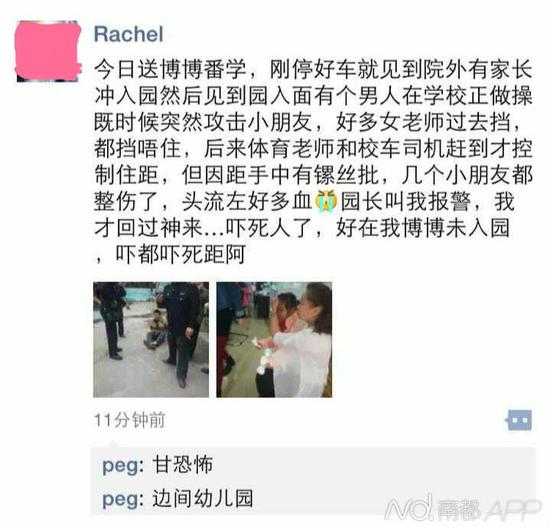
Task: Tap the text line starting 都挡唔住
Action: coord(314,149)
